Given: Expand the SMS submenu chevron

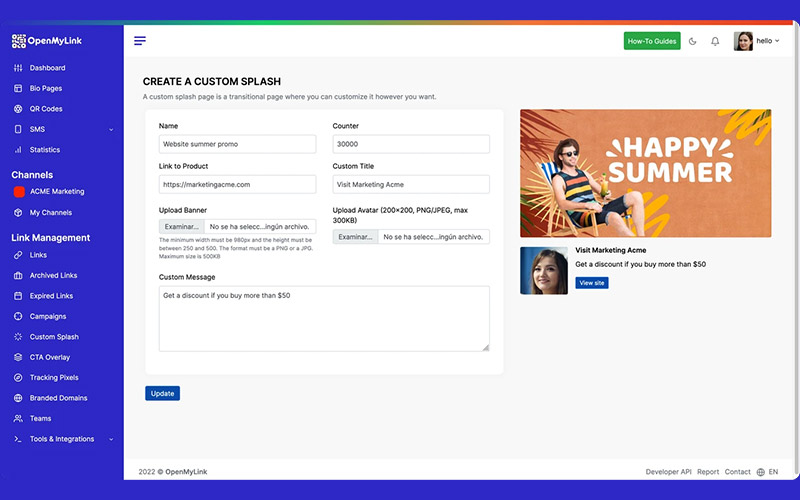Looking at the screenshot, I should pos(111,130).
